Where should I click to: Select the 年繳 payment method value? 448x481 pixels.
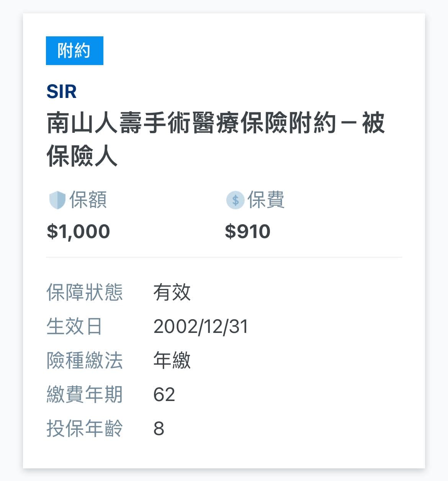pyautogui.click(x=172, y=360)
